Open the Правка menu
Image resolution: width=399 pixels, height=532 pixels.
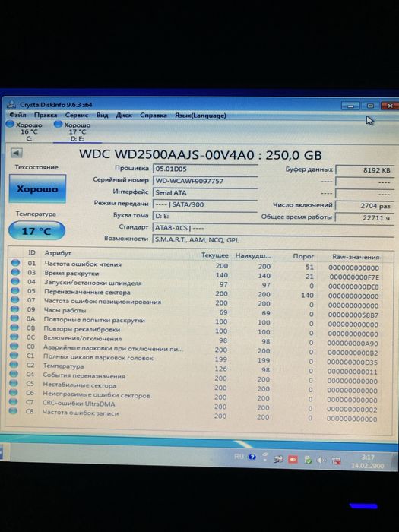tap(46, 115)
